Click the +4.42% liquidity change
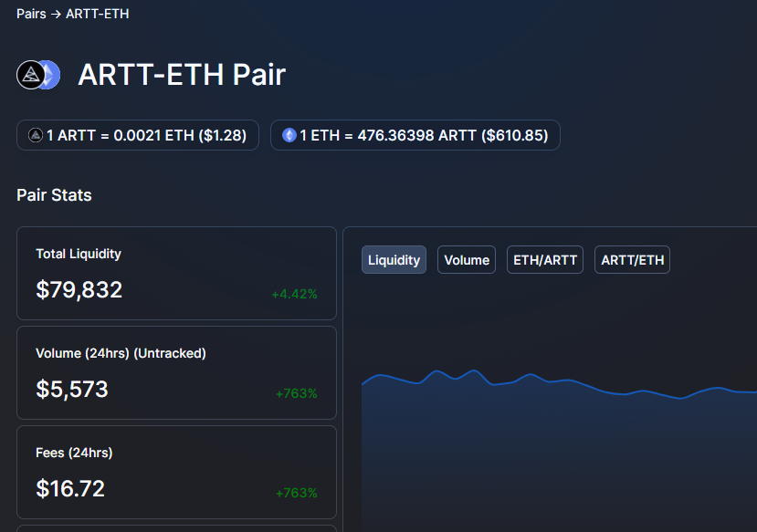 (294, 294)
